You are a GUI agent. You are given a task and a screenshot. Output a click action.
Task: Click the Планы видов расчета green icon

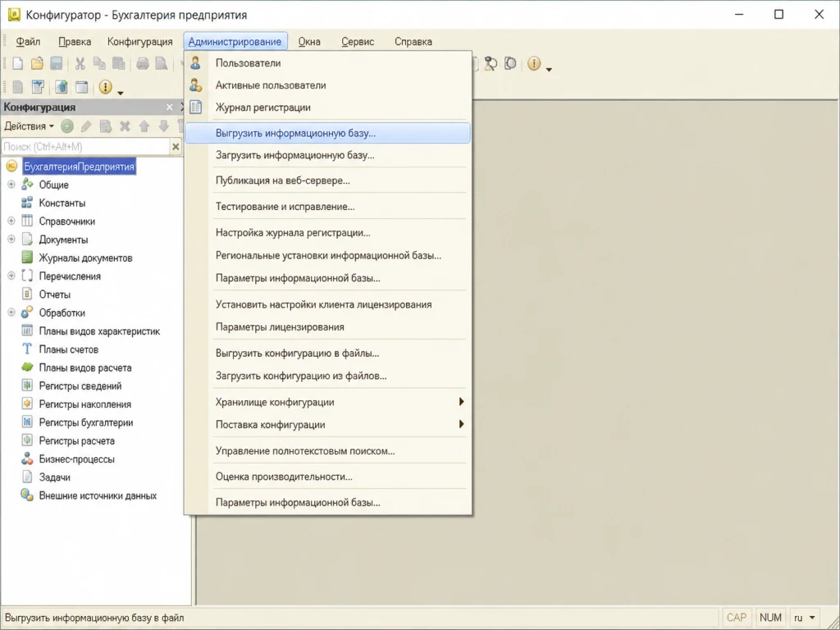pos(27,367)
